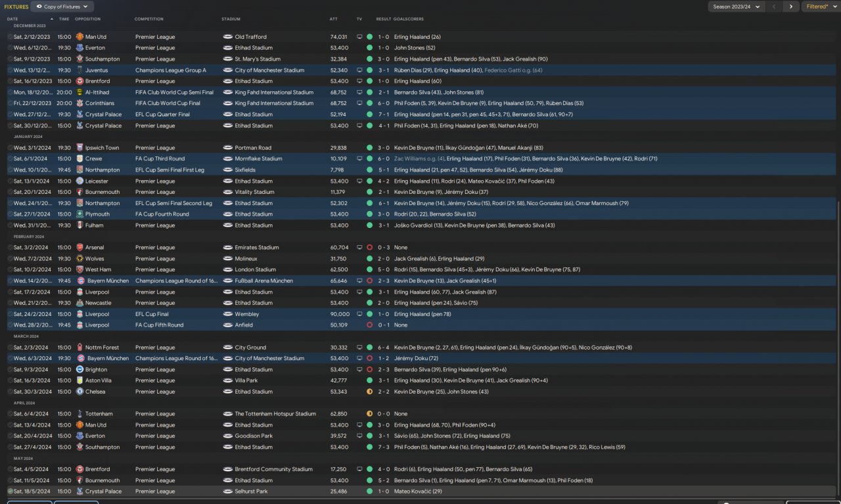Go to the previous season with the left arrow
The width and height of the screenshot is (841, 504).
click(774, 7)
